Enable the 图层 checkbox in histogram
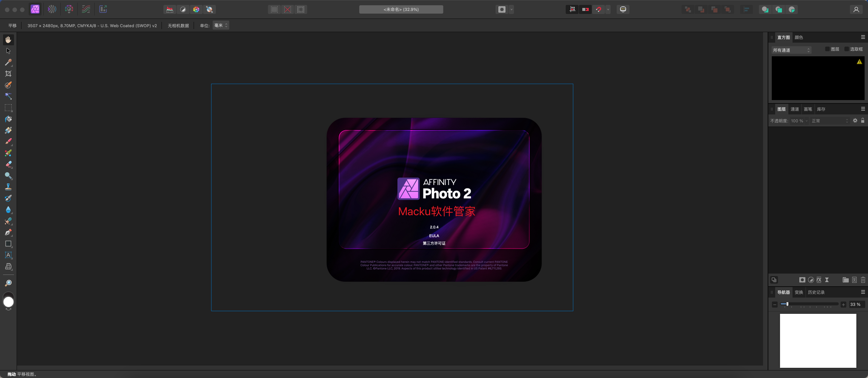Screen dimensions: 868x378 click(x=827, y=49)
